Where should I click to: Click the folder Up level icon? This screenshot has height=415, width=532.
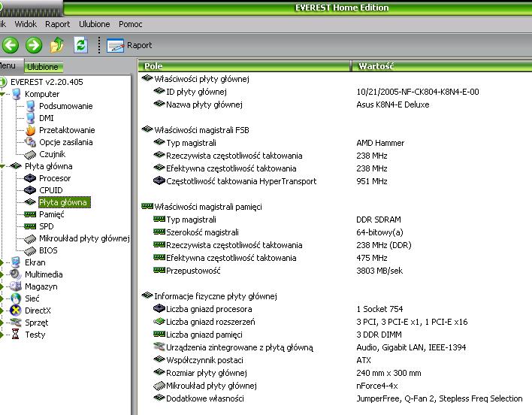[57, 45]
